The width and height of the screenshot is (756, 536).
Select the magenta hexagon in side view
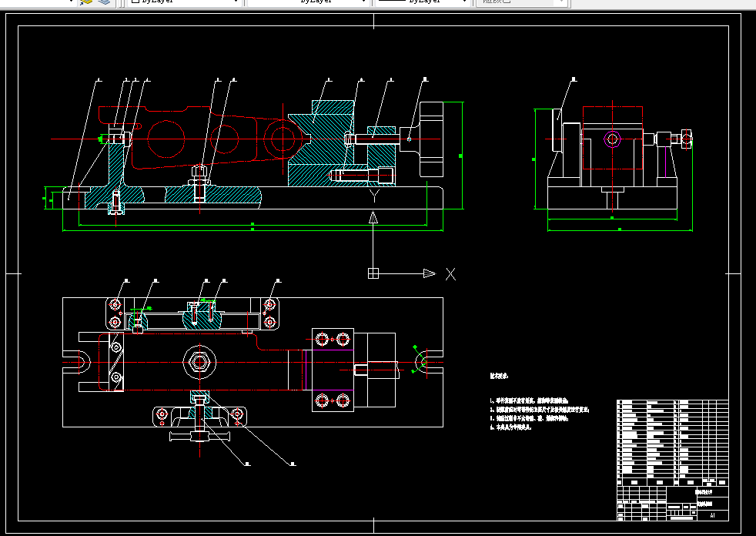pyautogui.click(x=612, y=139)
